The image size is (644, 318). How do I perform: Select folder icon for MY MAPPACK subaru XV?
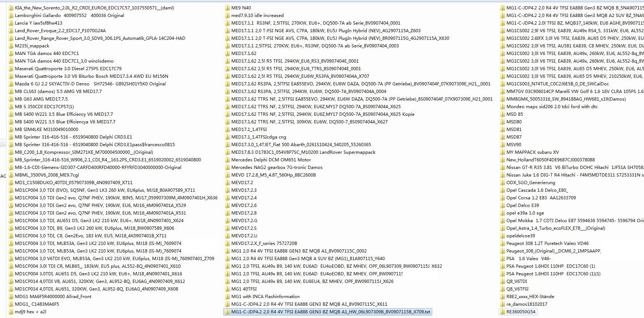(x=502, y=152)
